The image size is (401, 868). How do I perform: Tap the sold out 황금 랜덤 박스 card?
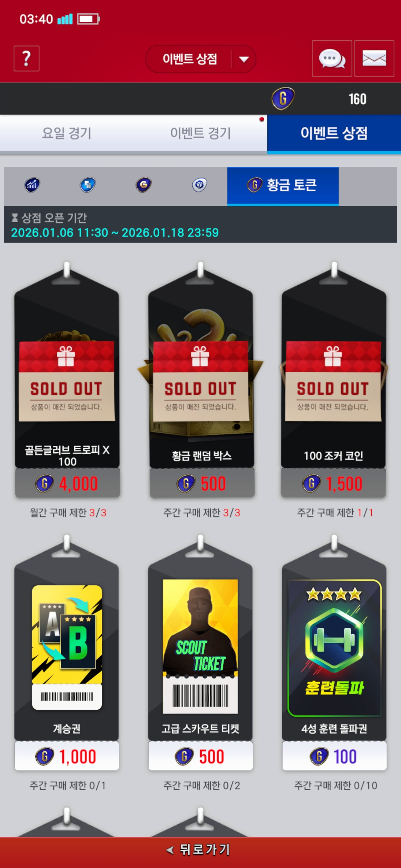click(x=201, y=382)
